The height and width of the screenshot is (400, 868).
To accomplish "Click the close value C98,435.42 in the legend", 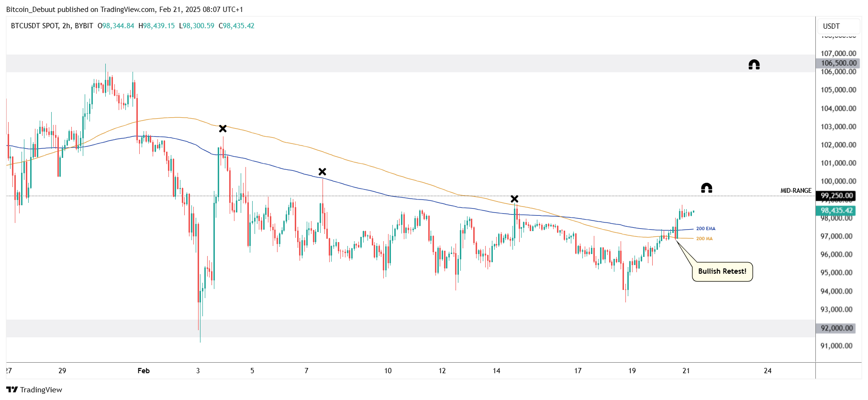I will 236,26.
